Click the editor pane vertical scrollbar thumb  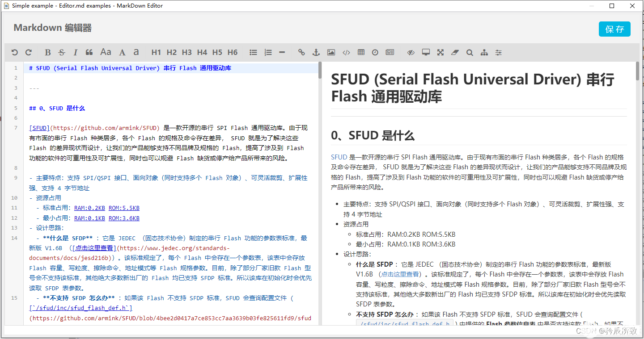pyautogui.click(x=320, y=70)
